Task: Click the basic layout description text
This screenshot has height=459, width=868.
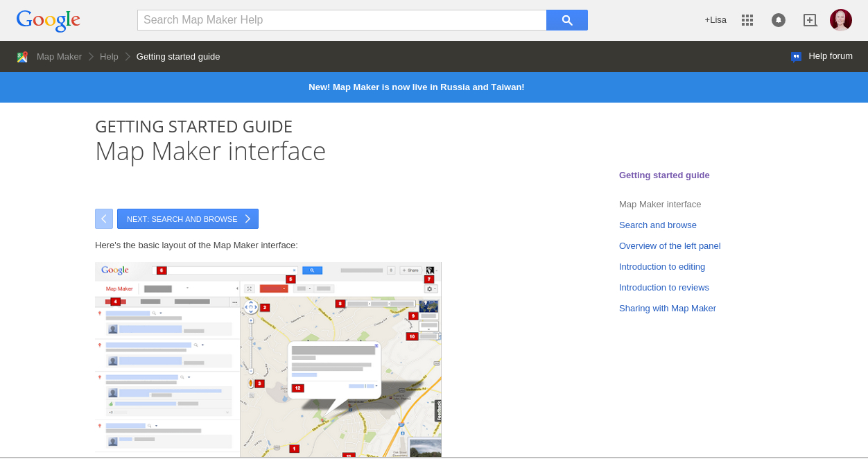Action: 196,245
